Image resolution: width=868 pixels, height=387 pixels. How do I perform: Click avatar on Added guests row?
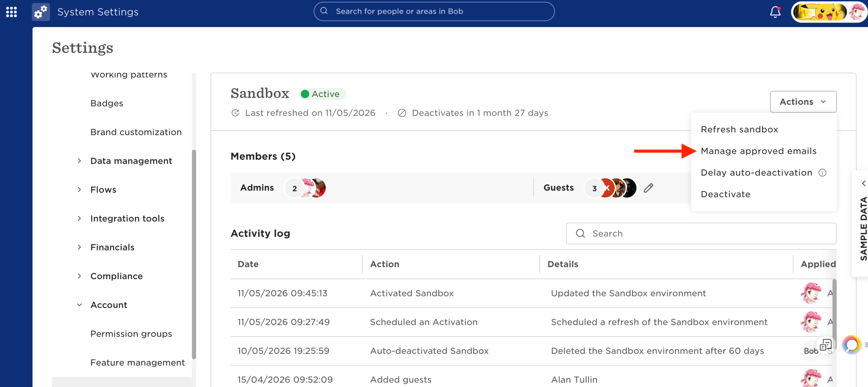[x=811, y=378]
